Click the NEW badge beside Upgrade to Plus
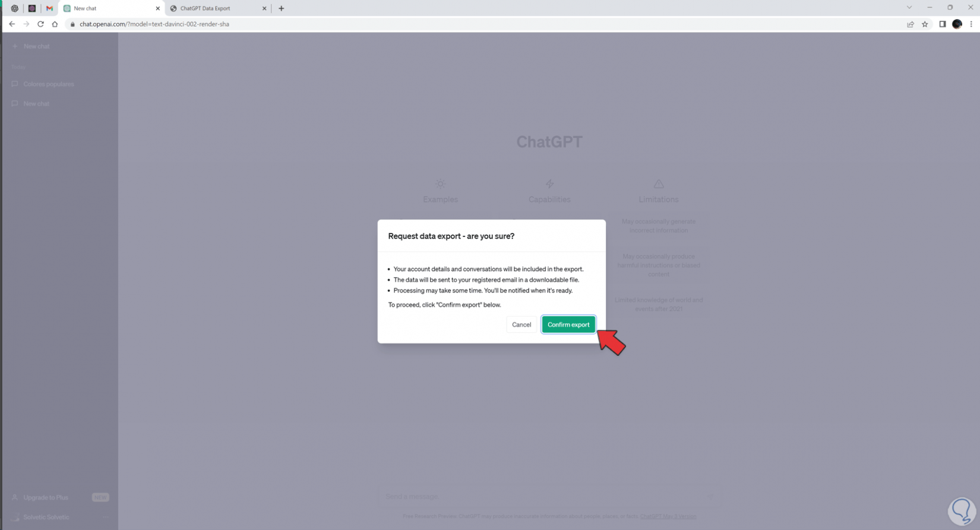 tap(100, 497)
